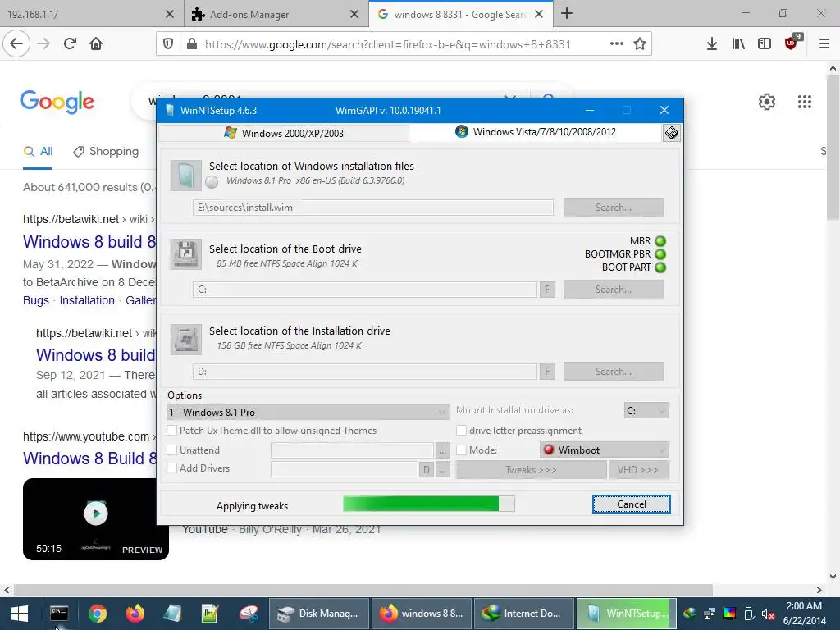
Task: Open the Tweaks >>> button
Action: pyautogui.click(x=531, y=470)
